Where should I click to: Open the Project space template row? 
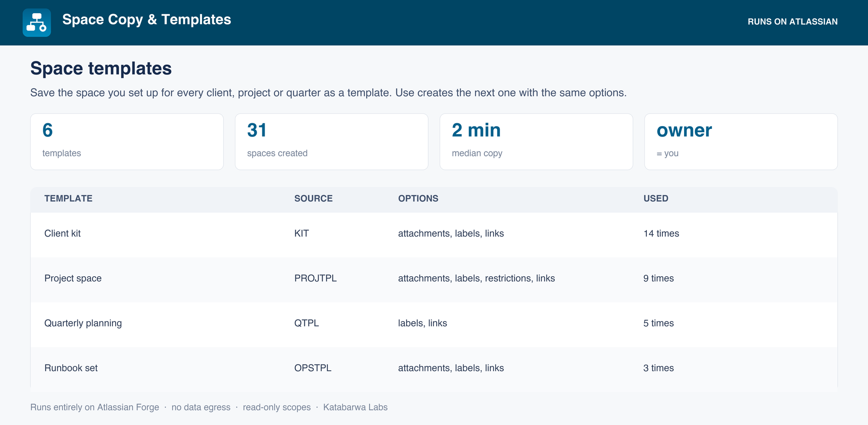tap(434, 280)
